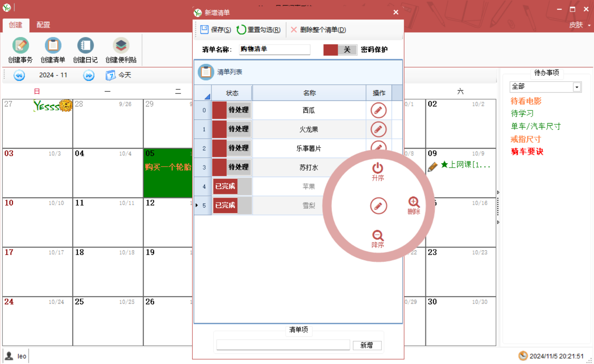The height and width of the screenshot is (364, 594).
Task: Expand the 全部 dropdown in 待办事项
Action: pyautogui.click(x=577, y=87)
